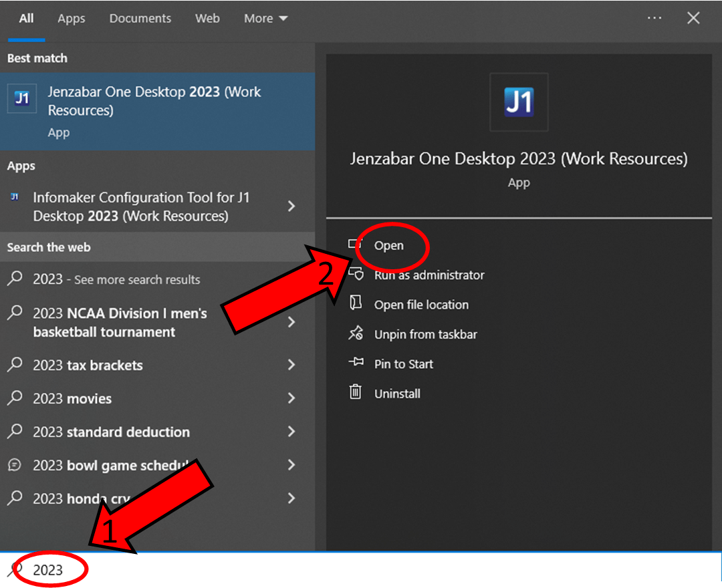Click search icon beside 2023 movies
The image size is (722, 588).
[x=15, y=397]
